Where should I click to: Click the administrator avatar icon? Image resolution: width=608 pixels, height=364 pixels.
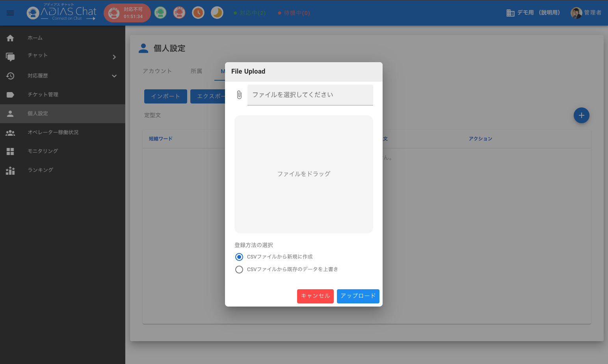coord(576,13)
